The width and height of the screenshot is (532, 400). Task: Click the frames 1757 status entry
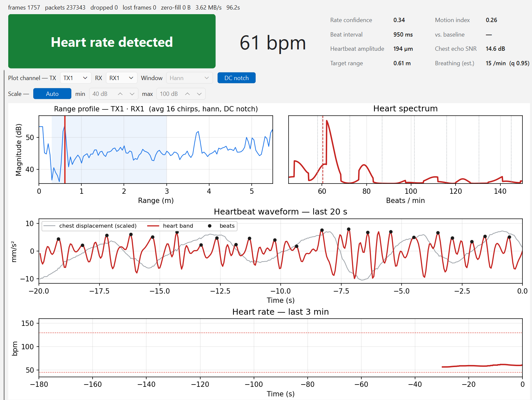pos(24,8)
